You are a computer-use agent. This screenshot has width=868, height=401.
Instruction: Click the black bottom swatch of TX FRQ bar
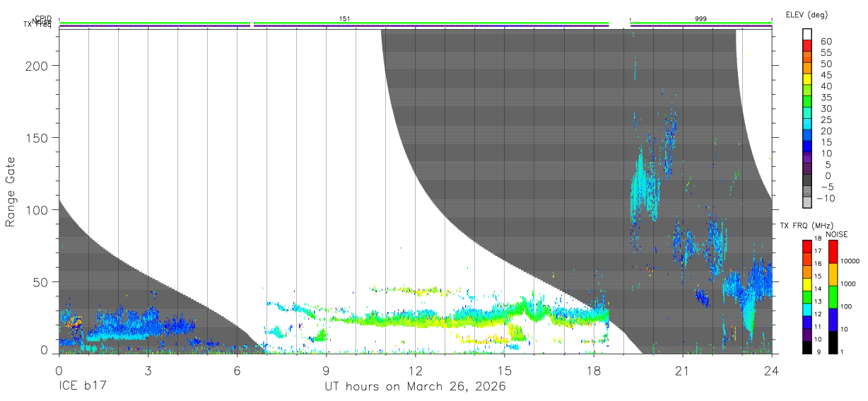(x=807, y=347)
